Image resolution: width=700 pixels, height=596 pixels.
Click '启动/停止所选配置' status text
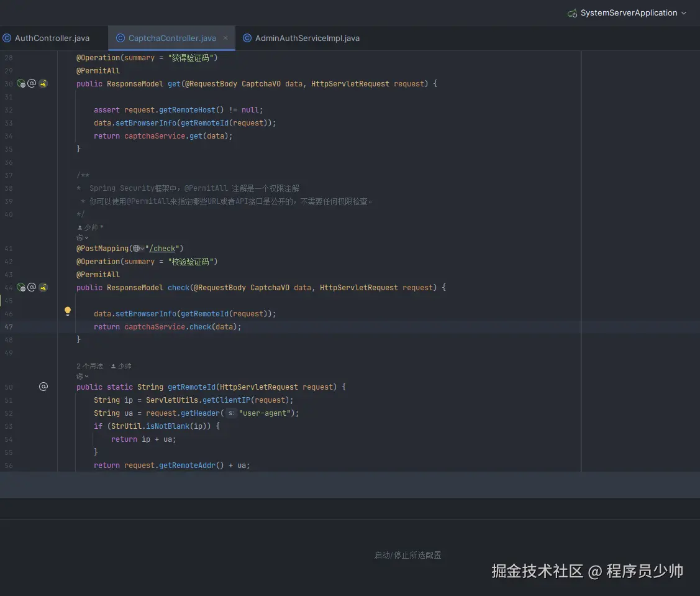(x=407, y=555)
